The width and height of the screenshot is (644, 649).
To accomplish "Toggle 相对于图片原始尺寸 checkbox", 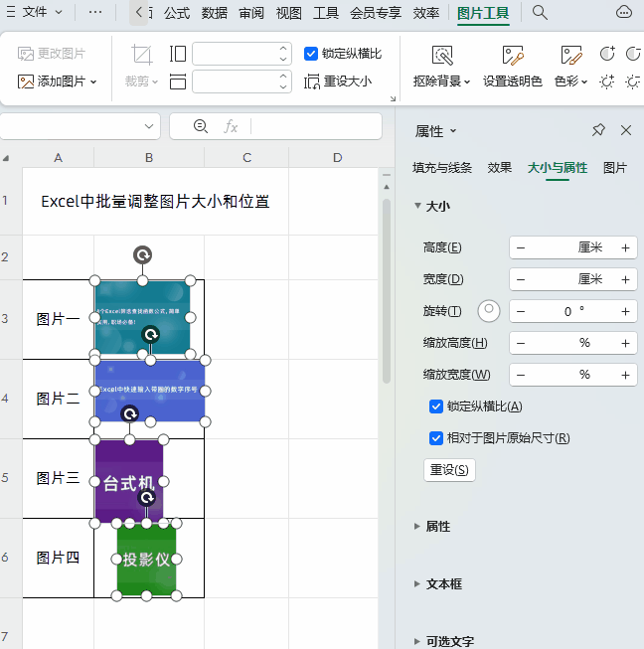I will click(x=436, y=438).
